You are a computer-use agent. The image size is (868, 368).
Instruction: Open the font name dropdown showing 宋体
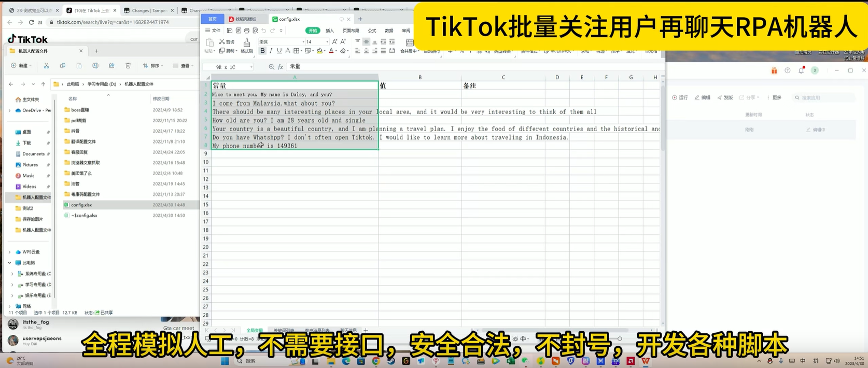tap(282, 42)
